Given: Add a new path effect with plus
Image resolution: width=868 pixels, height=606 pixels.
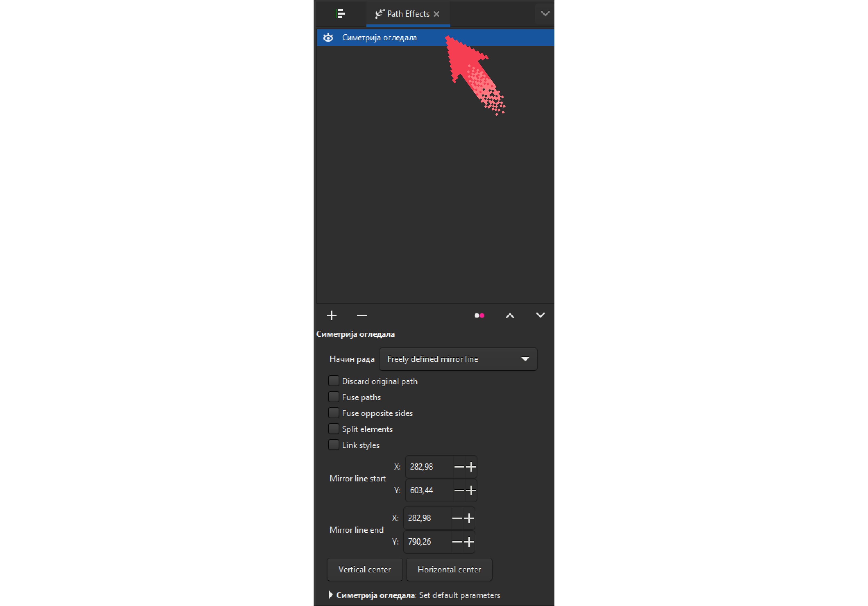Looking at the screenshot, I should click(331, 315).
